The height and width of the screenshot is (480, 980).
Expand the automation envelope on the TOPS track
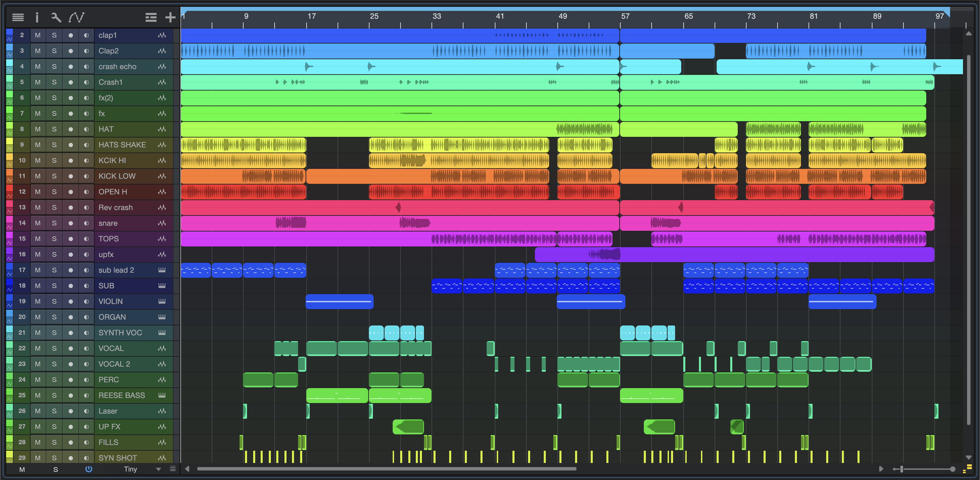[x=10, y=242]
